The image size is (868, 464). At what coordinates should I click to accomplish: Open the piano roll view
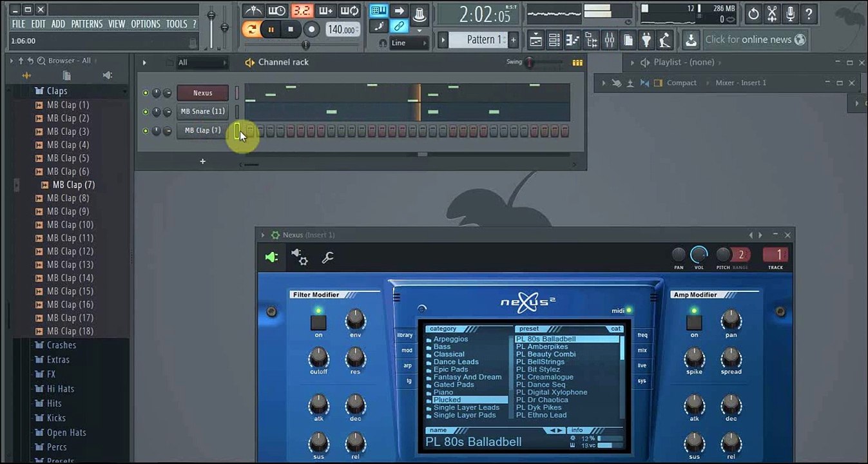572,40
